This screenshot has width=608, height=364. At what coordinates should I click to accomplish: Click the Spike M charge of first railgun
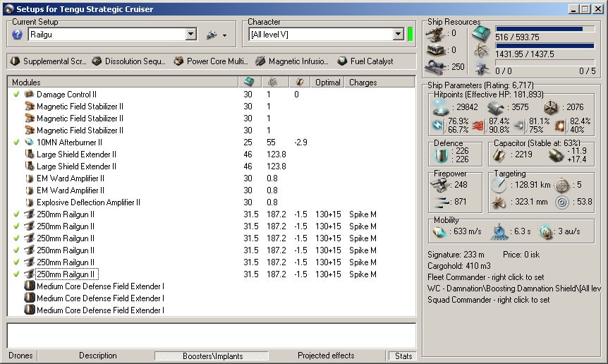tap(363, 214)
